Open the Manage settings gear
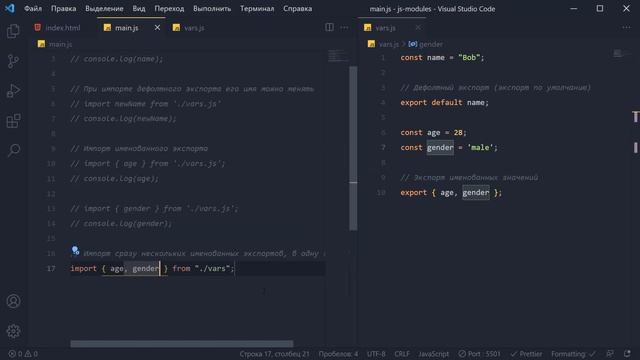 13,331
